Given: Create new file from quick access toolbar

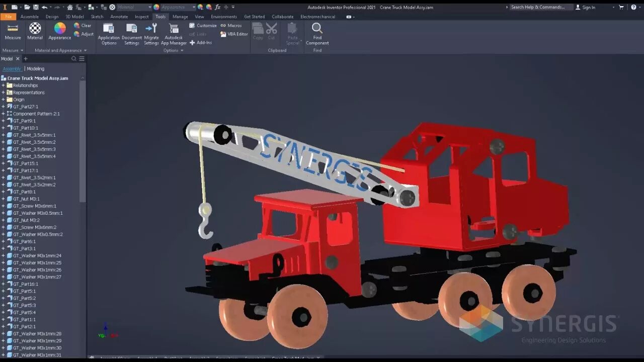Looking at the screenshot, I should click(14, 7).
